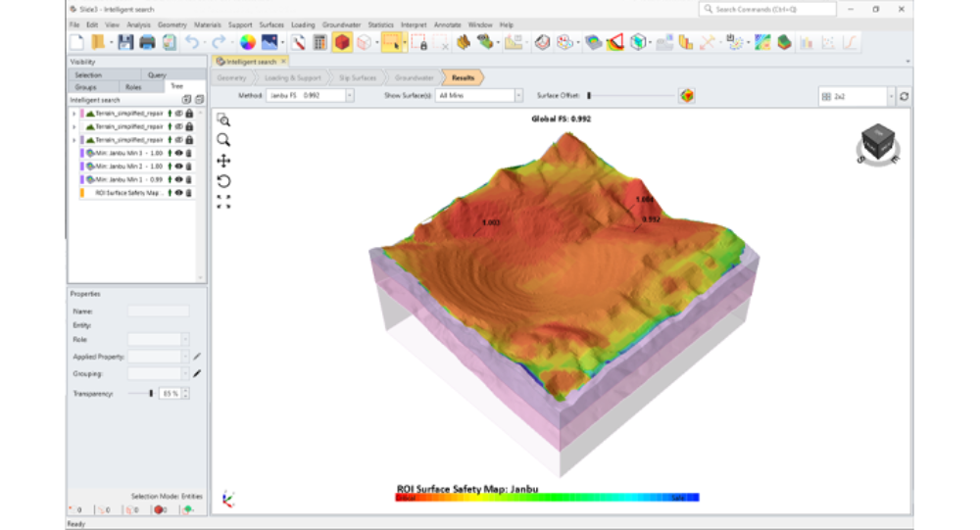
Task: Click the Rotate view icon in viewport
Action: (x=223, y=181)
